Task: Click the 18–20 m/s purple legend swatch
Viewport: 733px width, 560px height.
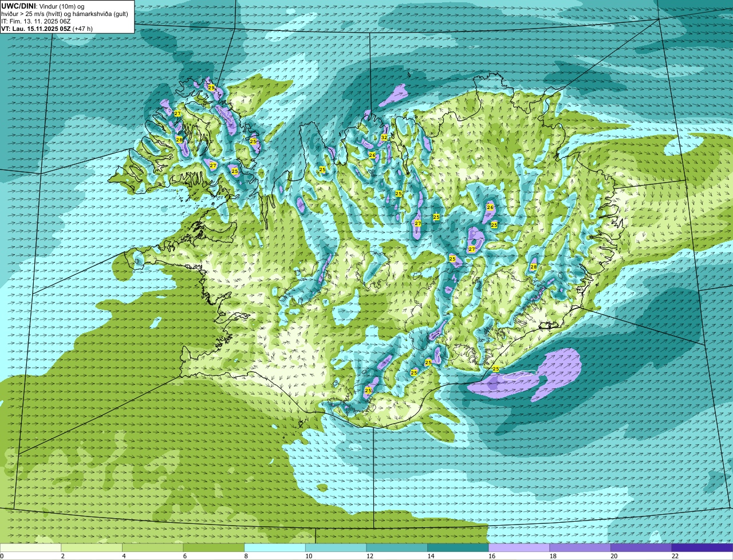Action: click(x=580, y=547)
